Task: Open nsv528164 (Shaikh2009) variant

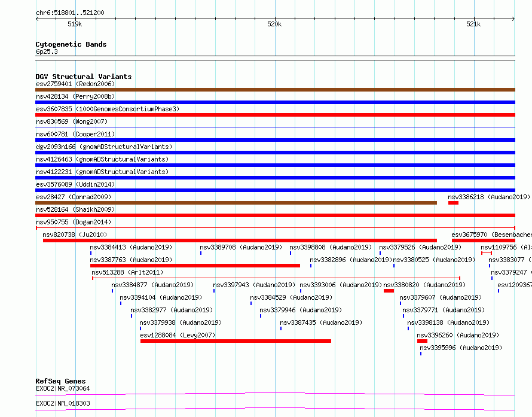Action: pyautogui.click(x=75, y=209)
